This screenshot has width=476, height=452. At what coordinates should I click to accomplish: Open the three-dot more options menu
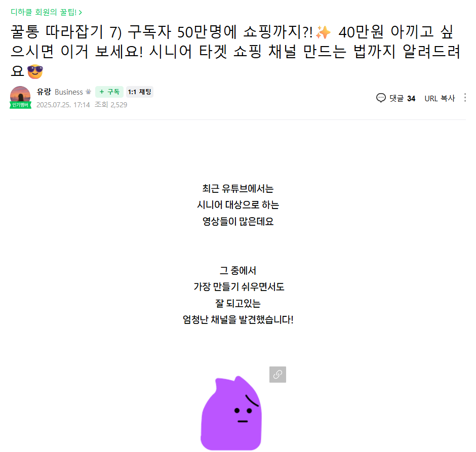(x=465, y=98)
